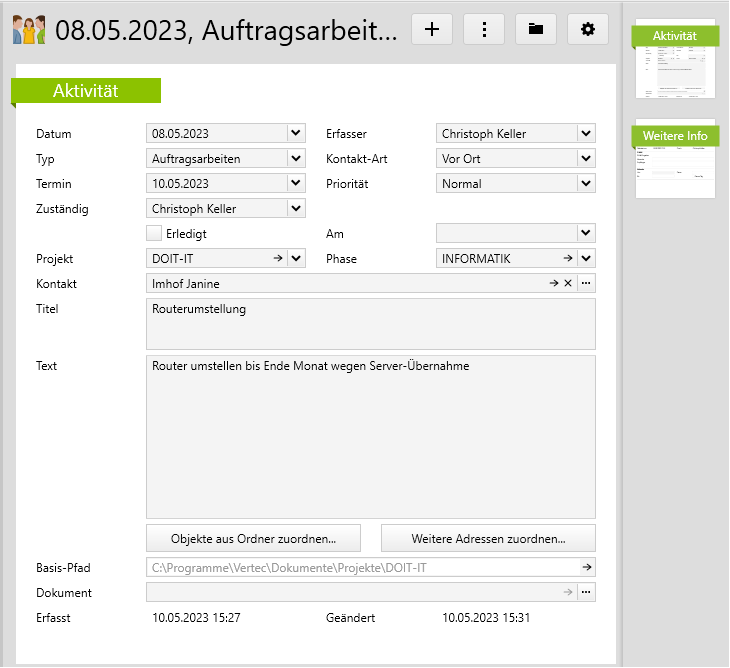Screen dimensions: 730x668
Task: Click the plus icon to add new entry
Action: pos(432,29)
